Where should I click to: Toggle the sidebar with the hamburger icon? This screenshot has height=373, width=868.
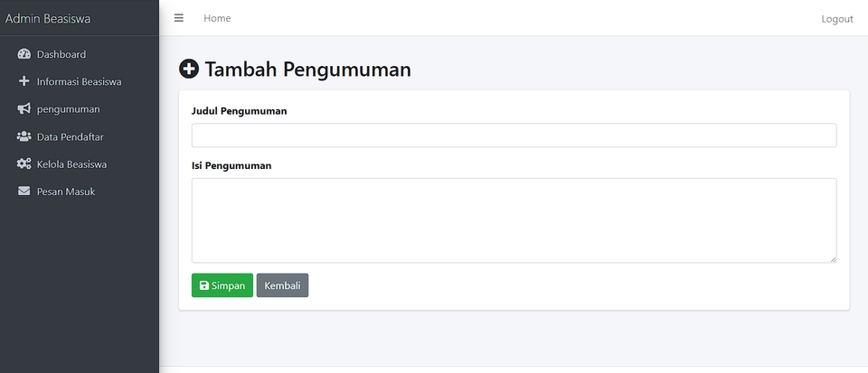179,18
